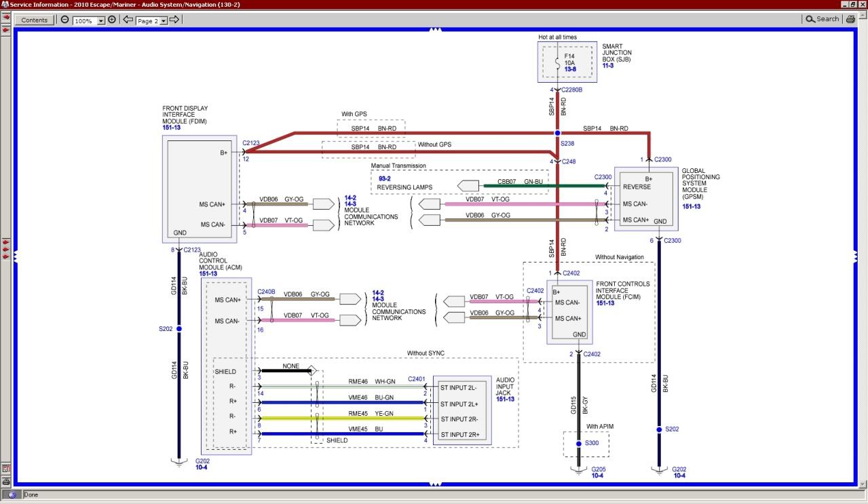The image size is (868, 504).
Task: Click the top red arrow sidebar icon
Action: [6, 18]
